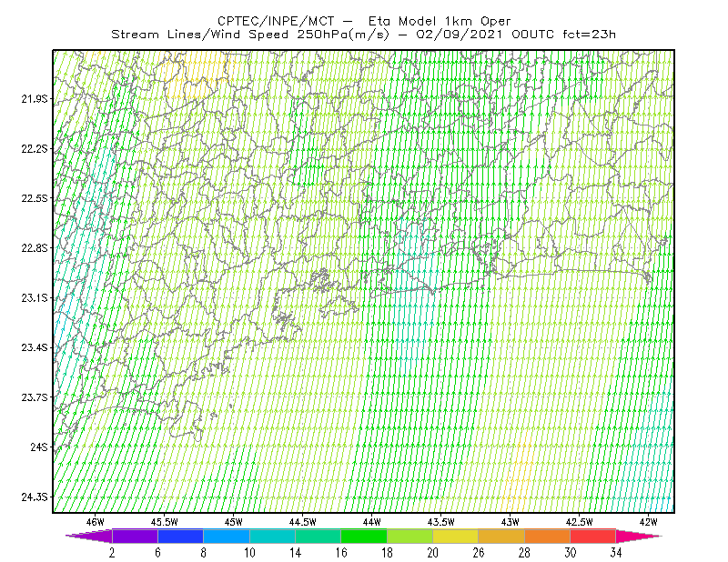
Task: Click the latitude label 22.8S
Action: pos(35,248)
